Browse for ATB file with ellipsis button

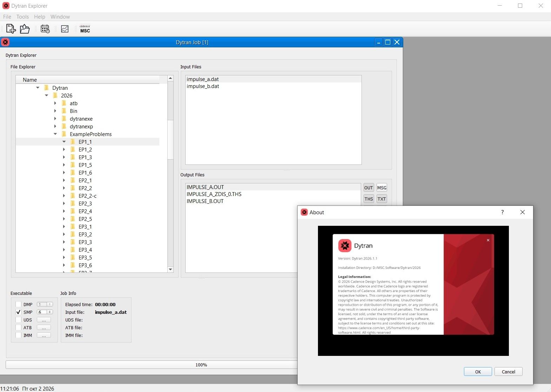(x=44, y=327)
